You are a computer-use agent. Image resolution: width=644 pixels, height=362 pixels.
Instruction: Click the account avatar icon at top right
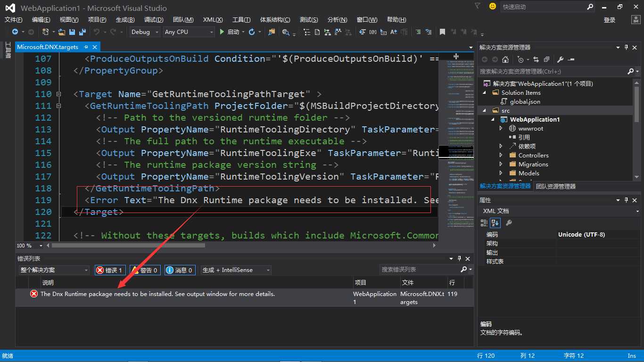tap(636, 19)
